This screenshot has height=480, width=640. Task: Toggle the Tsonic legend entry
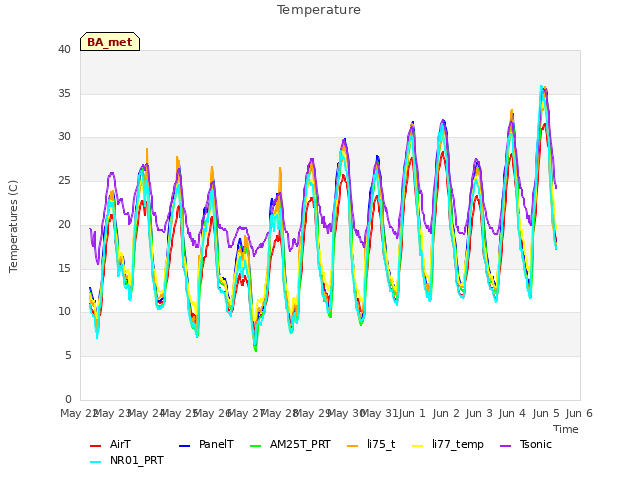coord(526,444)
